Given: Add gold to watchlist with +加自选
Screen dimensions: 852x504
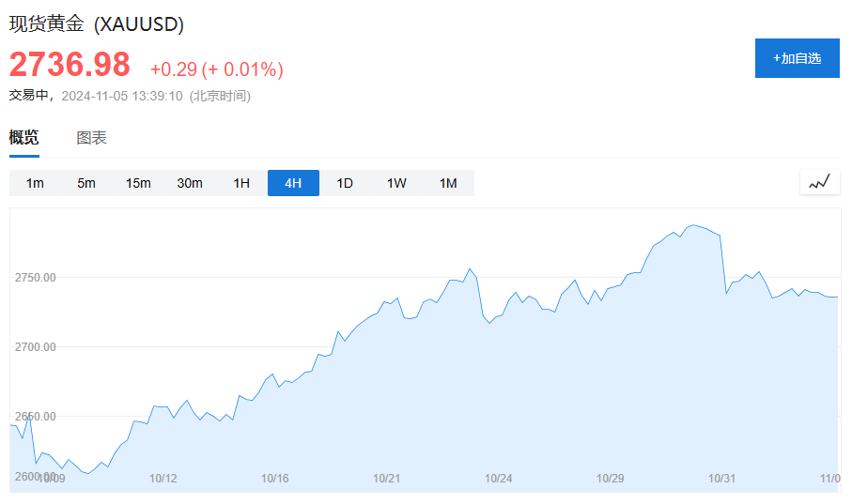Looking at the screenshot, I should (x=798, y=58).
